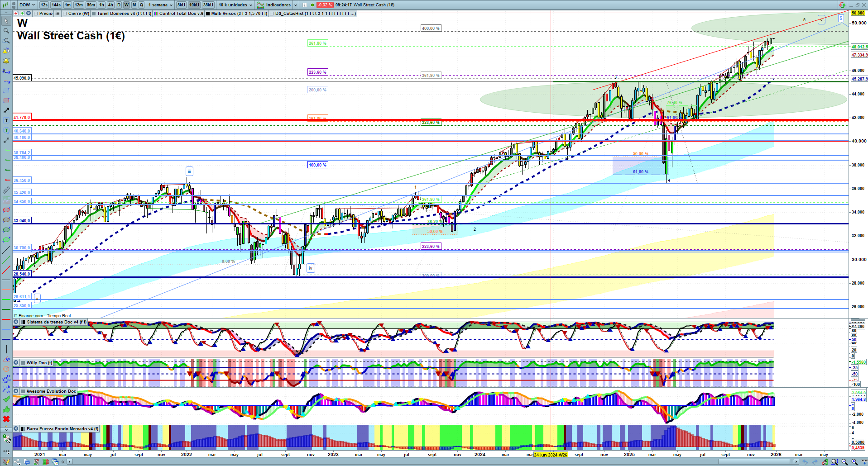Toggle the Cierre (W) checkbox

point(65,14)
